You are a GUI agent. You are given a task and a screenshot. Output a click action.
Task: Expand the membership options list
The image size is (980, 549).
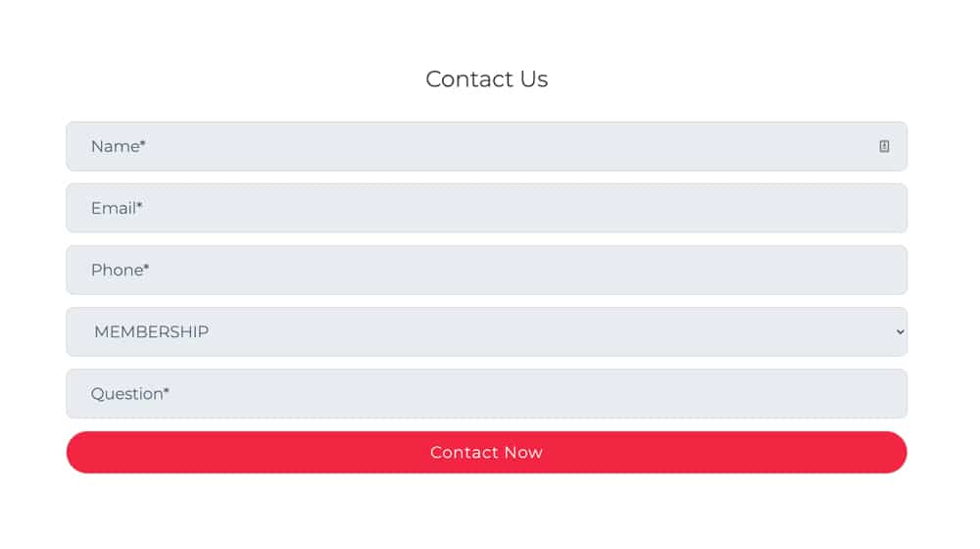[x=486, y=331]
